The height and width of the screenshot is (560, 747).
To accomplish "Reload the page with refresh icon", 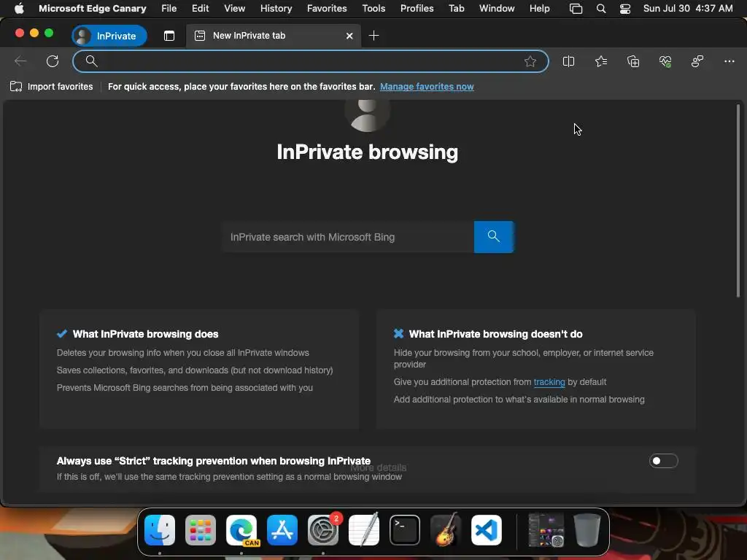I will pyautogui.click(x=53, y=61).
